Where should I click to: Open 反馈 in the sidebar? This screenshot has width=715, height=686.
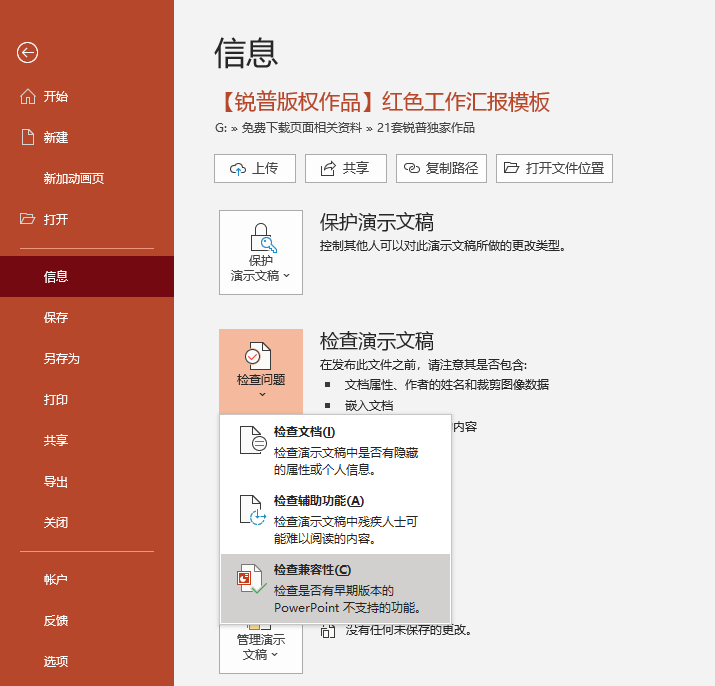[87, 620]
